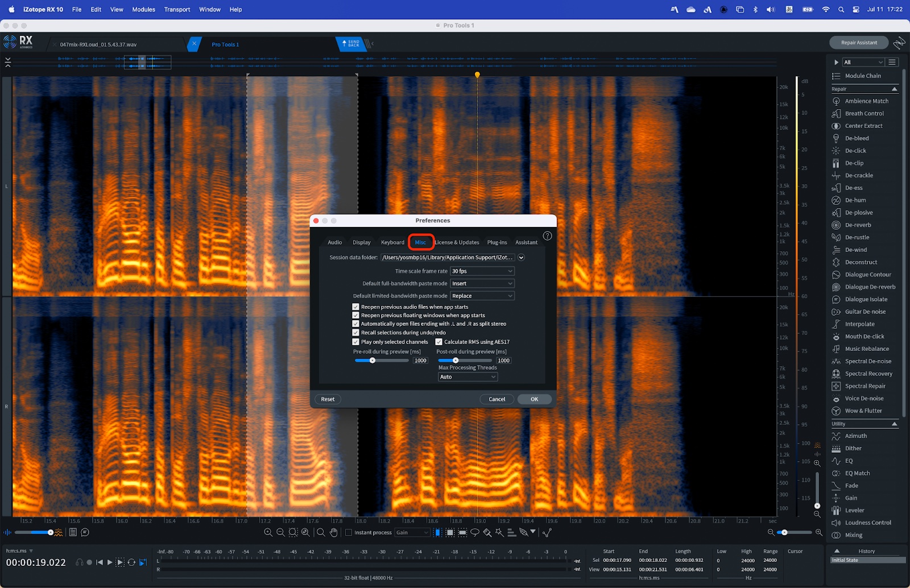
Task: Switch to Assistant preferences tab
Action: 527,242
